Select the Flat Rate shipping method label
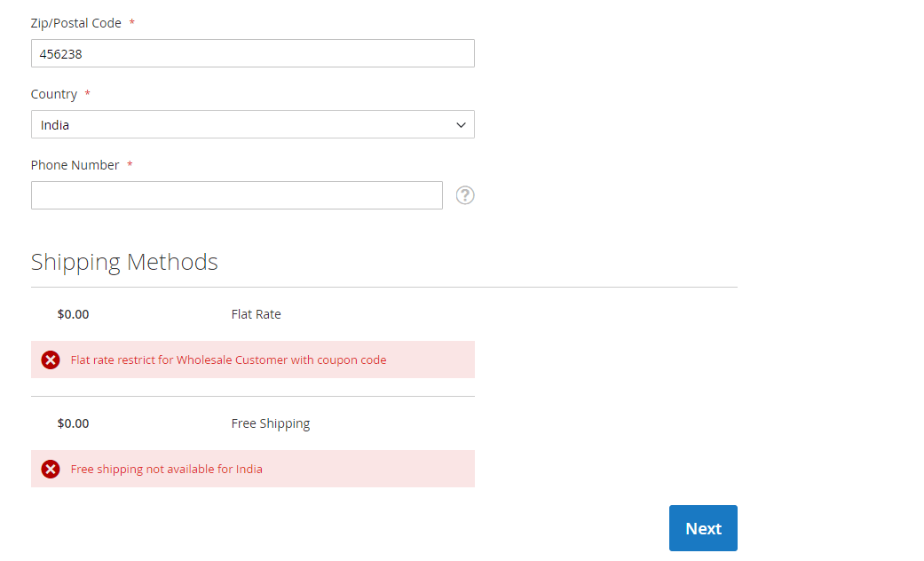Viewport: 924px width, 561px height. pos(256,314)
